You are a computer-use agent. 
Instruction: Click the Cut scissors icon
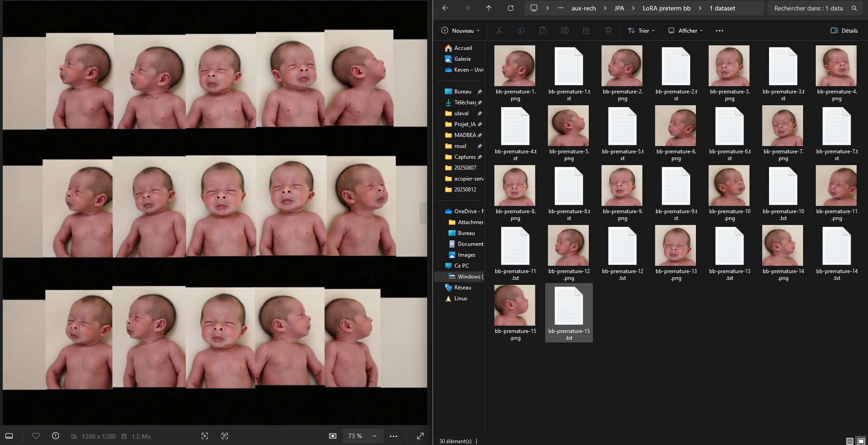click(499, 30)
